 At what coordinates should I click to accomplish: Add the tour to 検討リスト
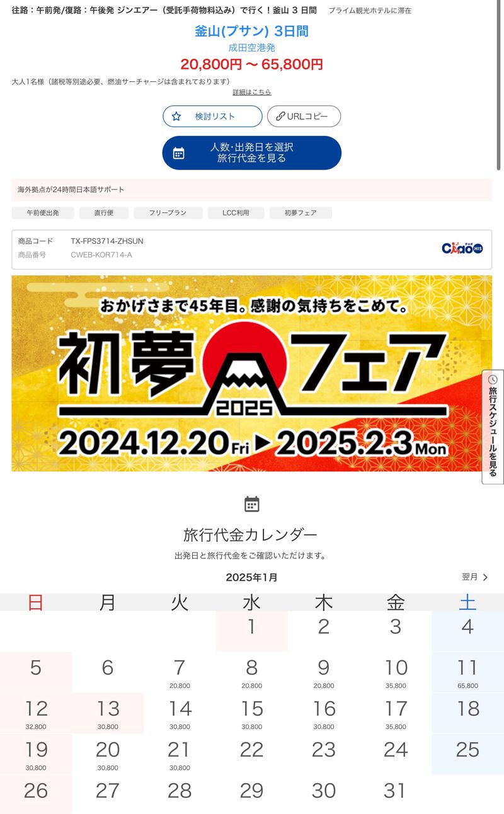click(212, 117)
